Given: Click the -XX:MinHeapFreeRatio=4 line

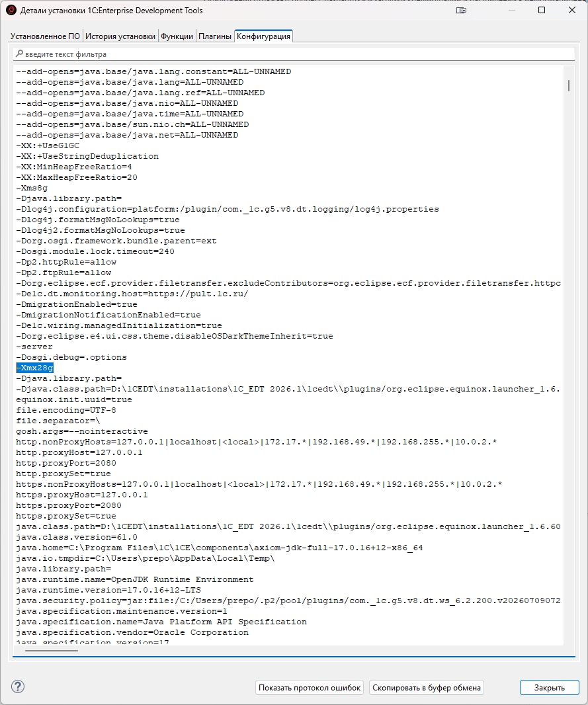Looking at the screenshot, I should 74,167.
